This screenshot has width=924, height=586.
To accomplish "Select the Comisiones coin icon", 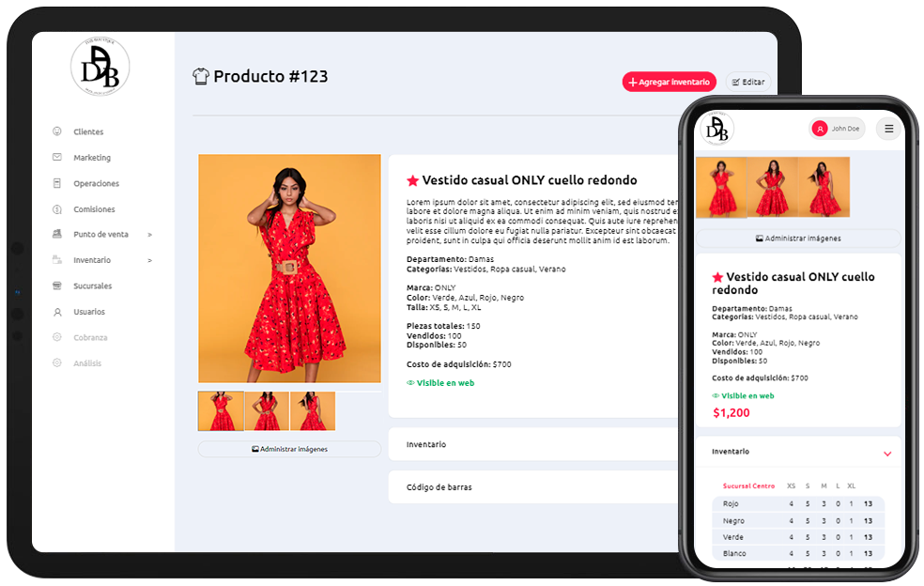I will [x=56, y=208].
